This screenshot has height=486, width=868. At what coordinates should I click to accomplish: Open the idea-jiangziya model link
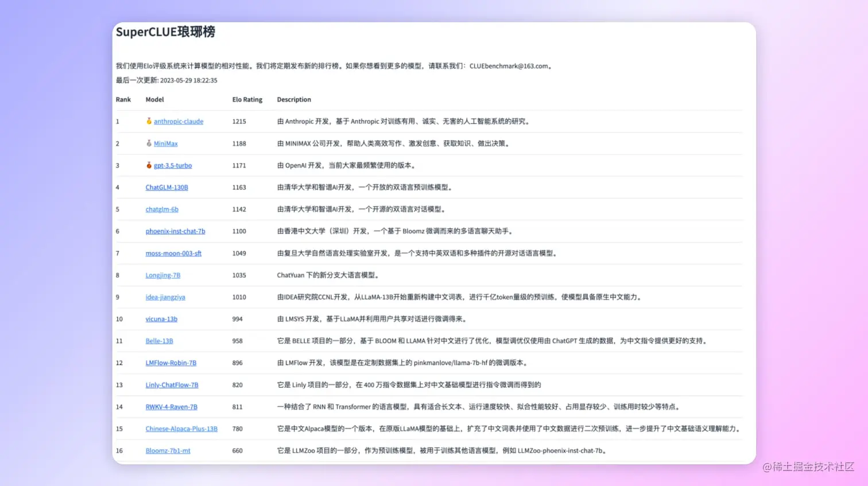point(165,297)
